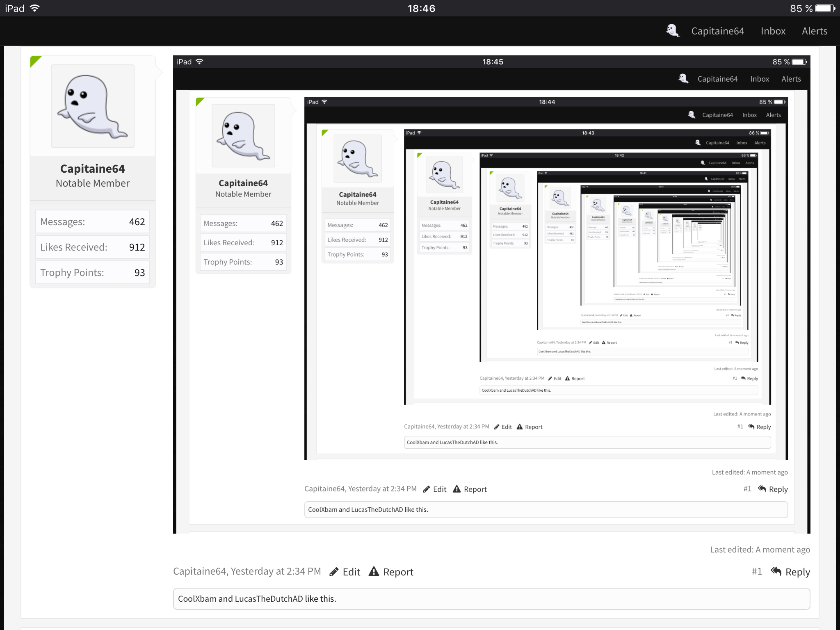This screenshot has width=840, height=630.
Task: Open the embedded screenshot image timestamped 18:45
Action: (491, 294)
